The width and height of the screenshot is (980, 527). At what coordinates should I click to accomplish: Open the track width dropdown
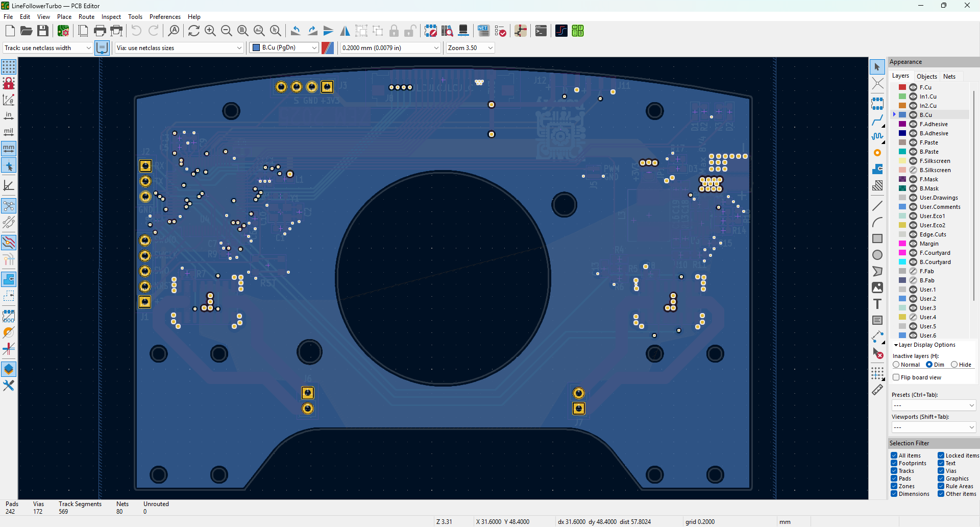47,48
